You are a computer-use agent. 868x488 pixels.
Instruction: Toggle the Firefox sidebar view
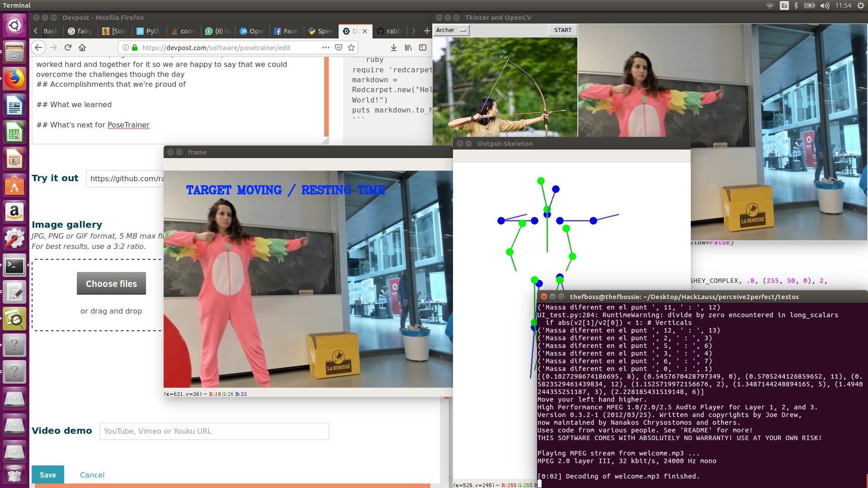coord(423,47)
